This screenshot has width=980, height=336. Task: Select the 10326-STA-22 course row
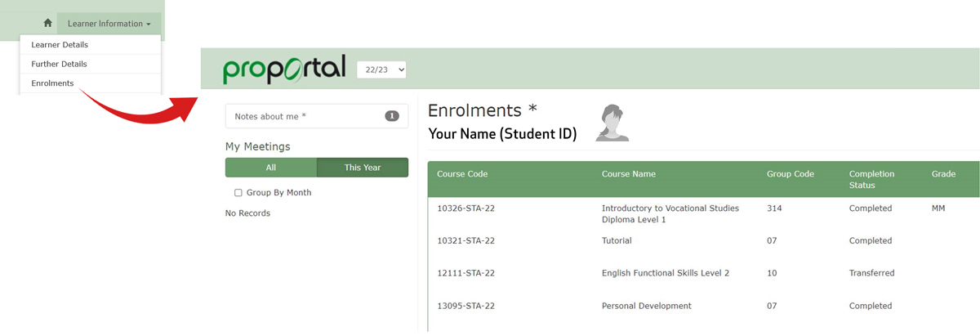pyautogui.click(x=704, y=213)
